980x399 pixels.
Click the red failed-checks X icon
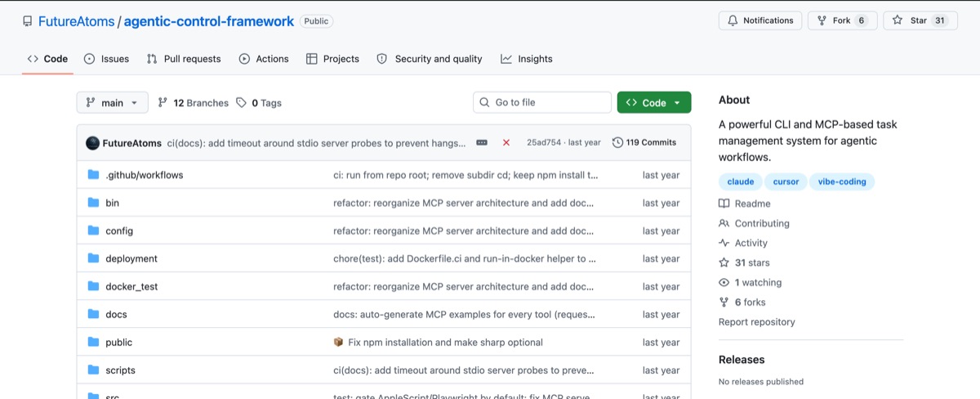click(x=506, y=142)
